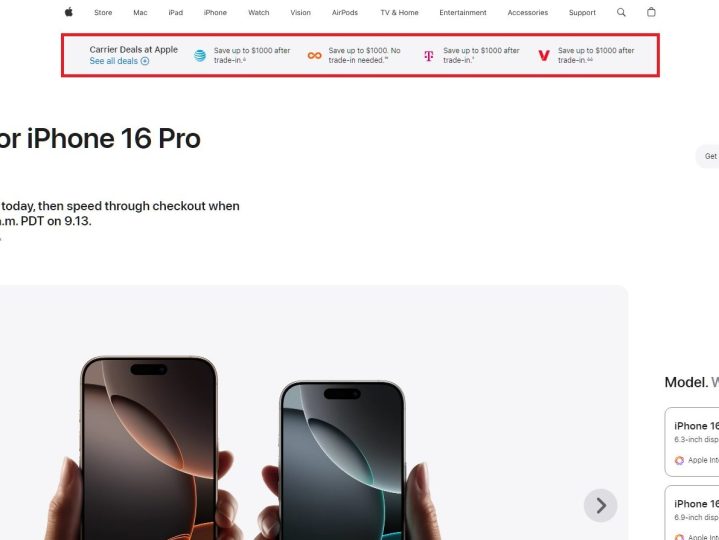
Task: Open the shopping bag icon
Action: pos(651,12)
